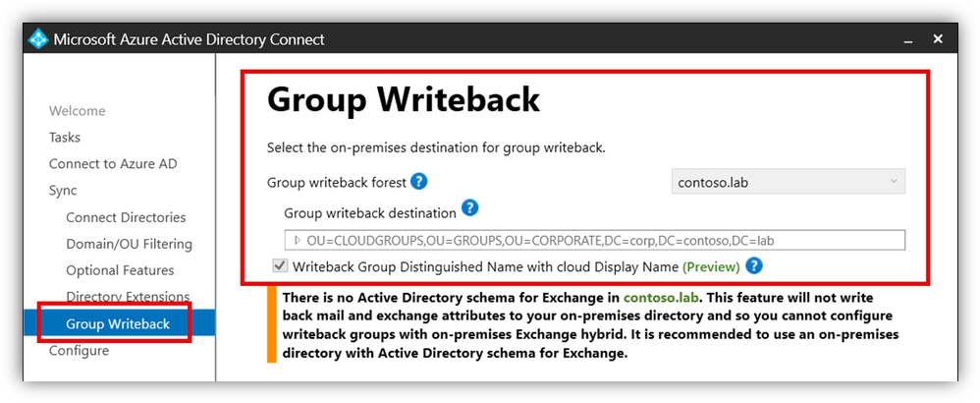Click the Group Writeback page heading
Screen dimensions: 980x403
404,99
